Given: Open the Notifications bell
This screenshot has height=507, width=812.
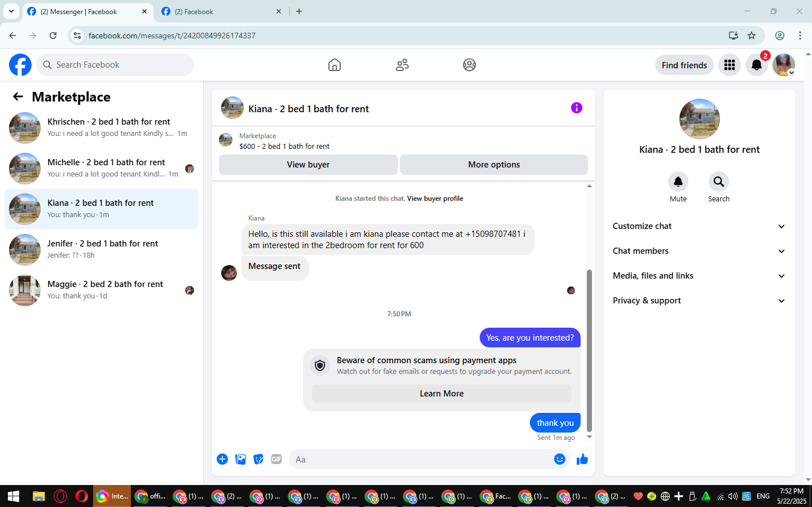Looking at the screenshot, I should tap(757, 65).
